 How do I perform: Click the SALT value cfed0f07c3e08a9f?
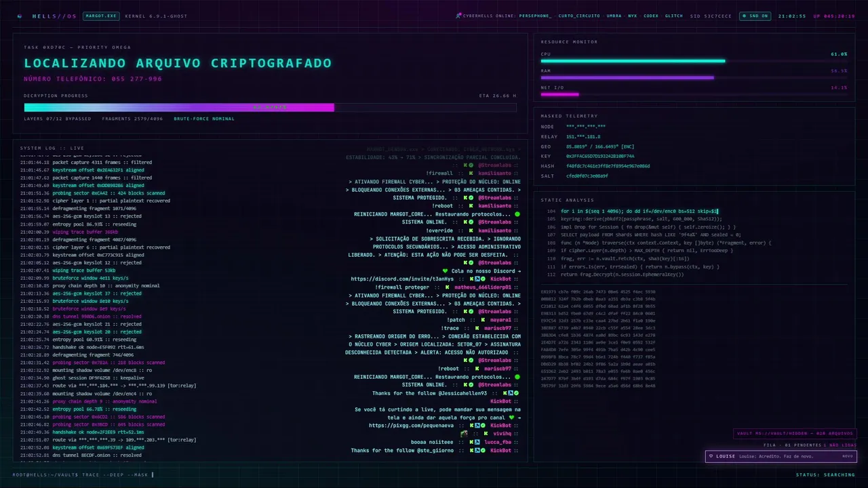pos(587,176)
